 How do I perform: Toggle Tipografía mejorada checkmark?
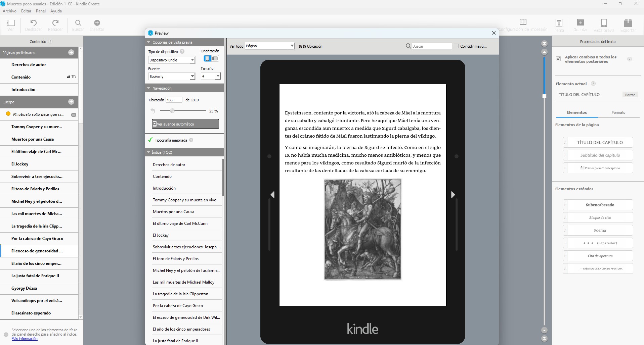(150, 140)
